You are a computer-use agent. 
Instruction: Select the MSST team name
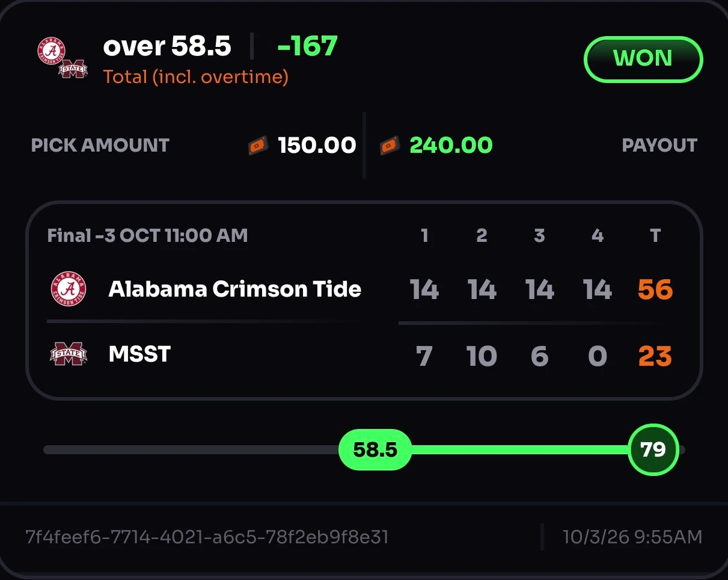140,354
